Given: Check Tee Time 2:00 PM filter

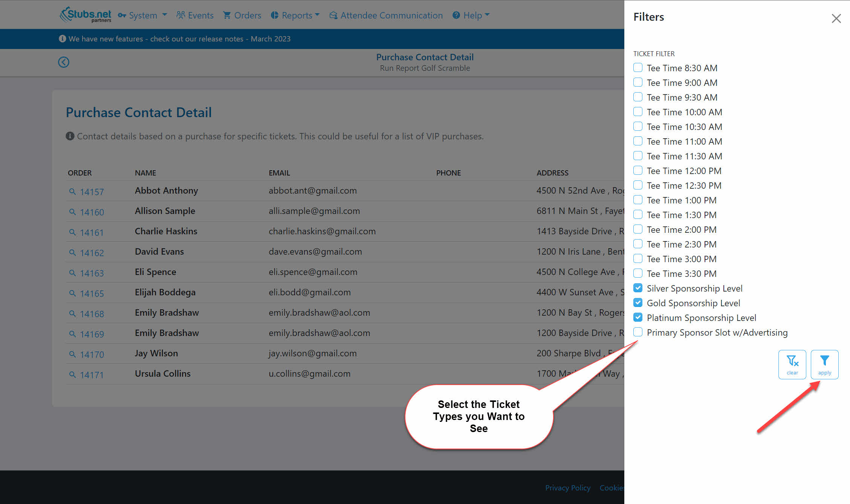Looking at the screenshot, I should tap(637, 229).
